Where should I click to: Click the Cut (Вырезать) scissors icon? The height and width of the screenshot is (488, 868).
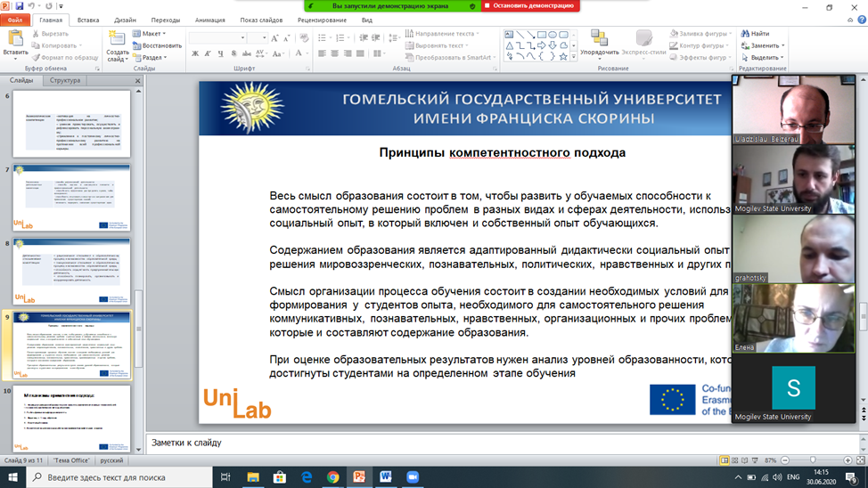[36, 34]
